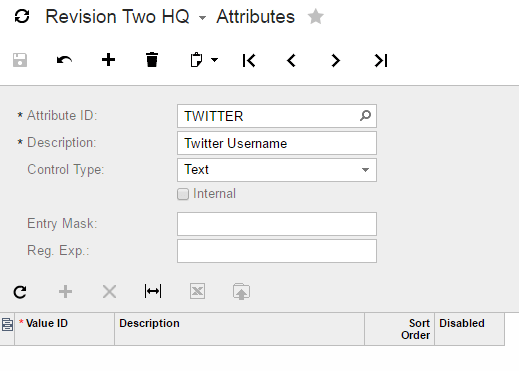Click the page refresh icon beside Revision Two HQ
This screenshot has height=371, width=519.
(x=22, y=16)
